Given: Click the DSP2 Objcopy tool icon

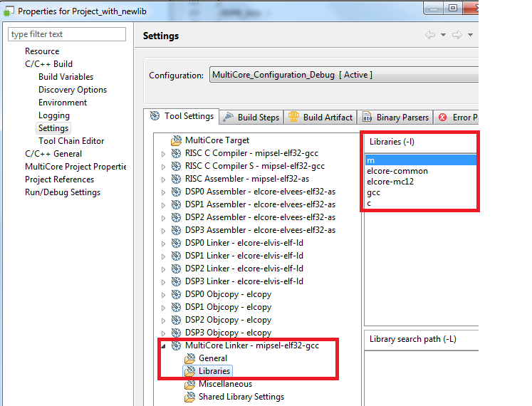Looking at the screenshot, I should coord(176,320).
